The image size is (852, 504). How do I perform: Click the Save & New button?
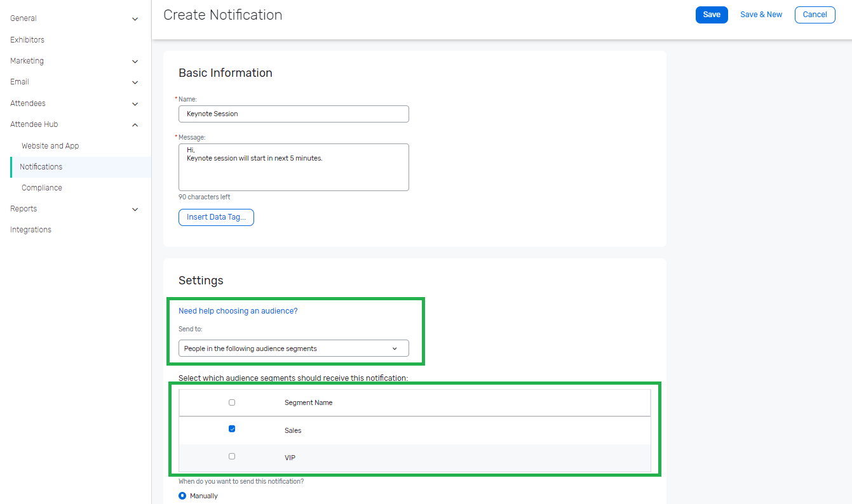click(761, 15)
